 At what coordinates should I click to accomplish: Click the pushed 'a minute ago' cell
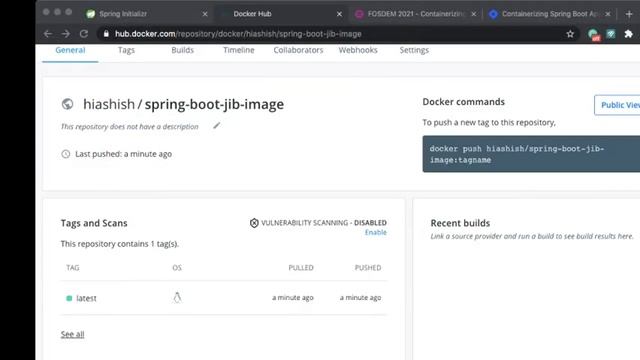coord(360,298)
